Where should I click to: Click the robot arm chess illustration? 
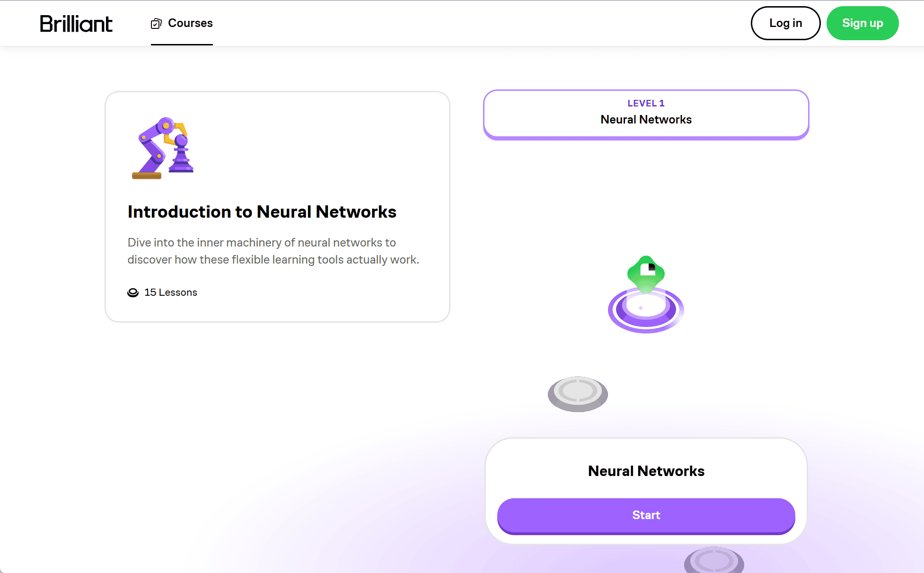[163, 148]
